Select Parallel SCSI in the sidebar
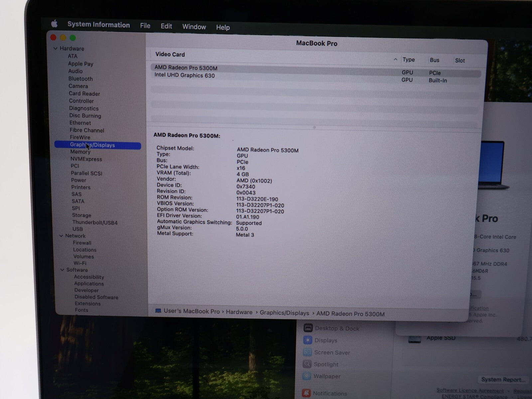The height and width of the screenshot is (399, 532). pos(86,173)
